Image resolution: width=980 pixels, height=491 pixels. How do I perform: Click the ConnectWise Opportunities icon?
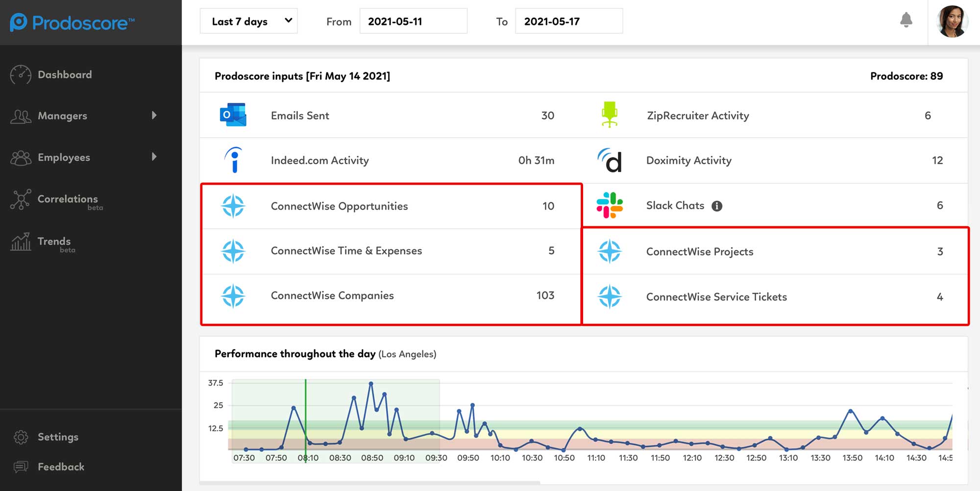coord(233,206)
